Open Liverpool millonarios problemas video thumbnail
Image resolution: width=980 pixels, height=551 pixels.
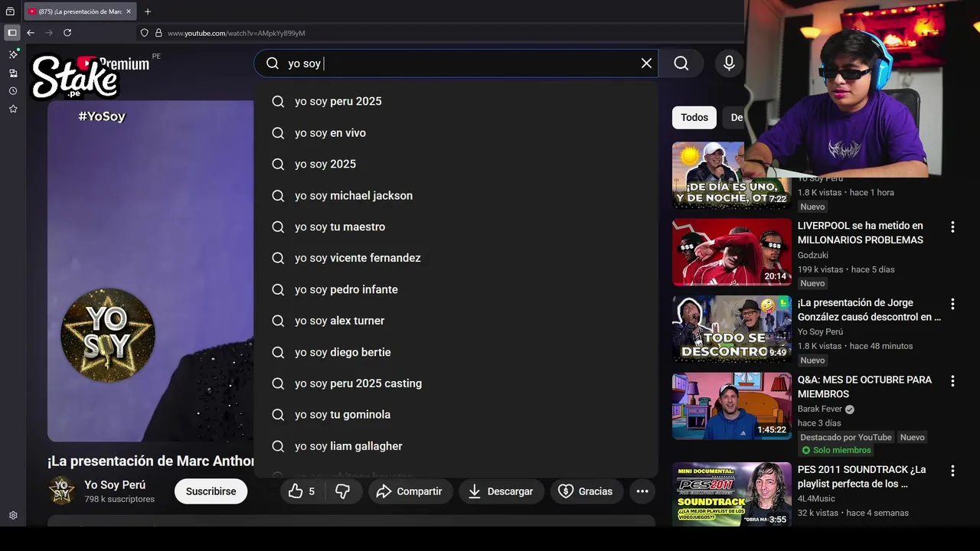732,252
